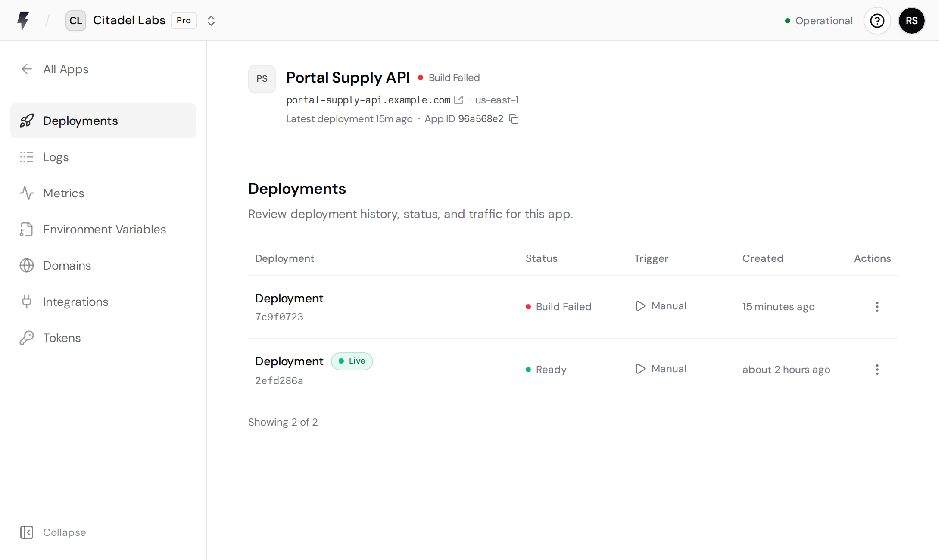Click the Status column header
The width and height of the screenshot is (948, 560).
[x=541, y=258]
